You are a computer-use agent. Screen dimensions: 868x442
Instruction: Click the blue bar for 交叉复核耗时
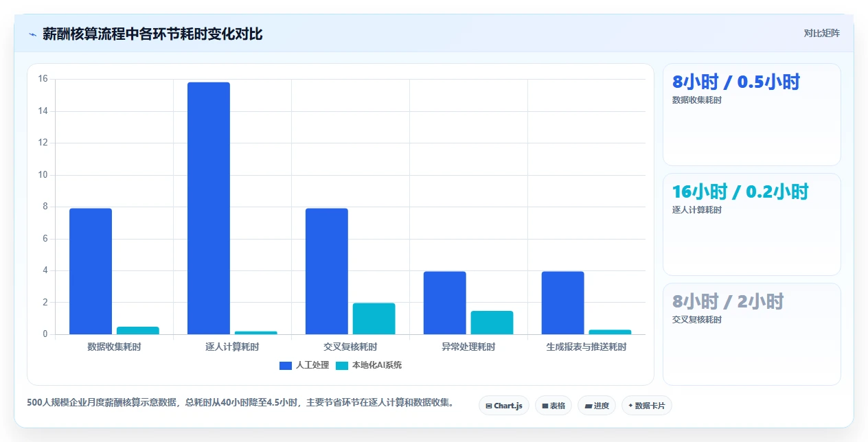coord(327,271)
